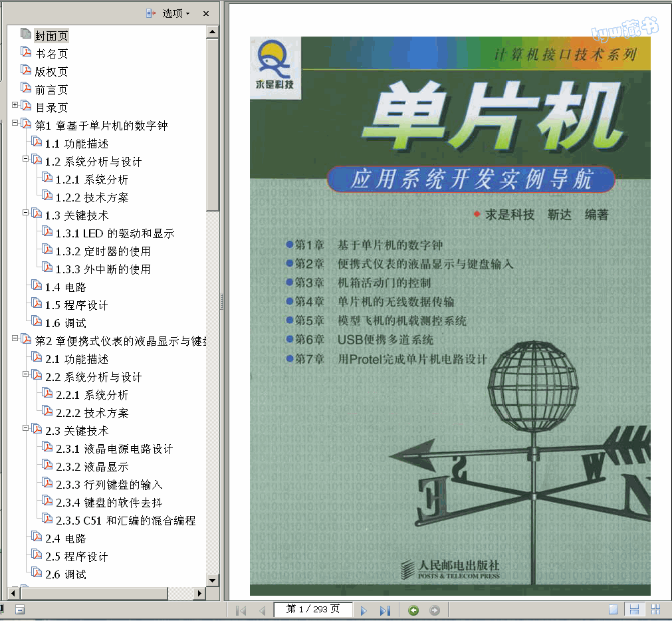Viewport: 672px width, 621px height.
Task: Click the collapse icon below bookmarks panel
Action: (x=20, y=610)
